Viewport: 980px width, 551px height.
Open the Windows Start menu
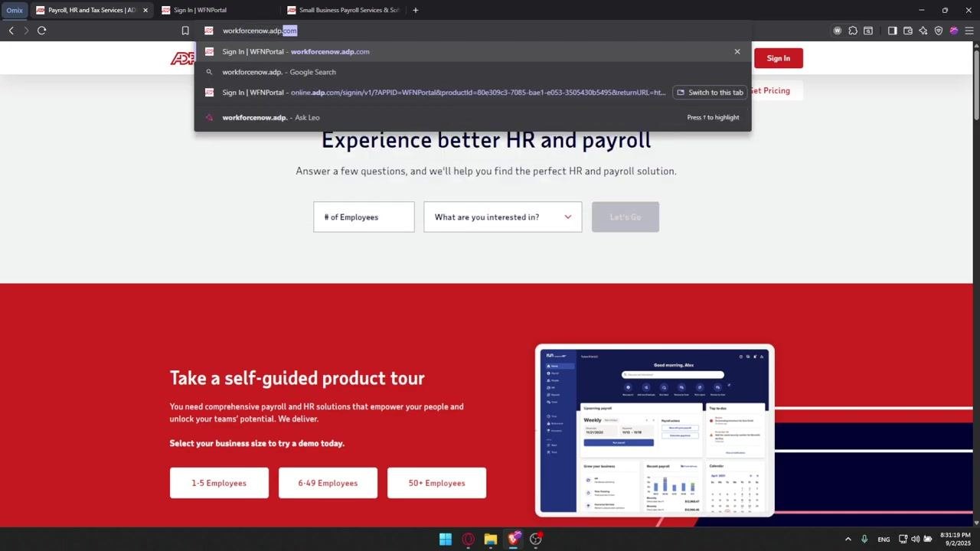[x=446, y=539]
